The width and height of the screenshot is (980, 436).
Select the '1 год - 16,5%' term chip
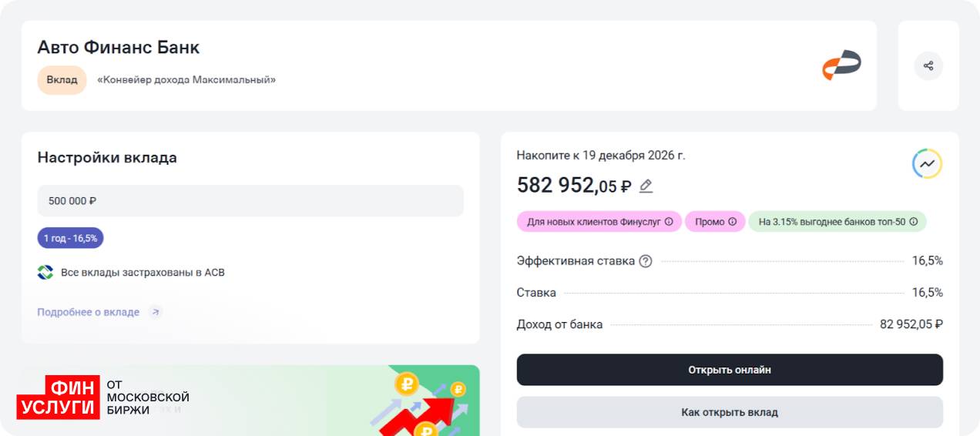(x=70, y=238)
